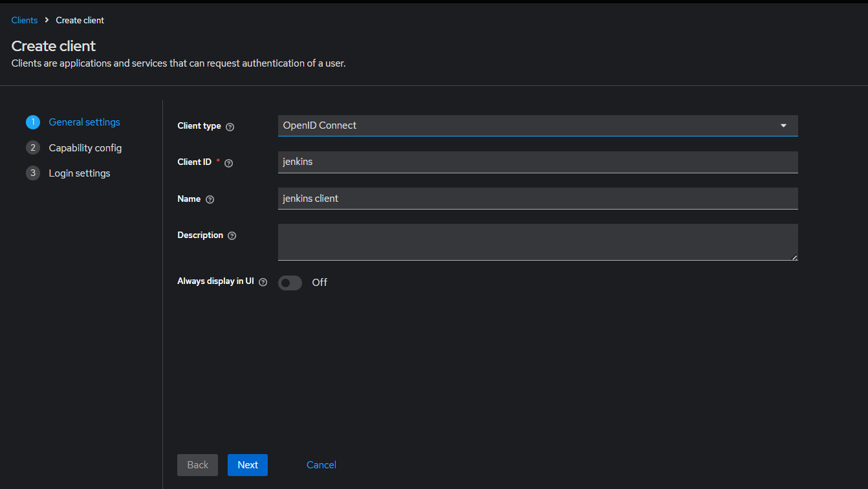Click help icon for Always display in UI
The width and height of the screenshot is (868, 489).
(263, 282)
